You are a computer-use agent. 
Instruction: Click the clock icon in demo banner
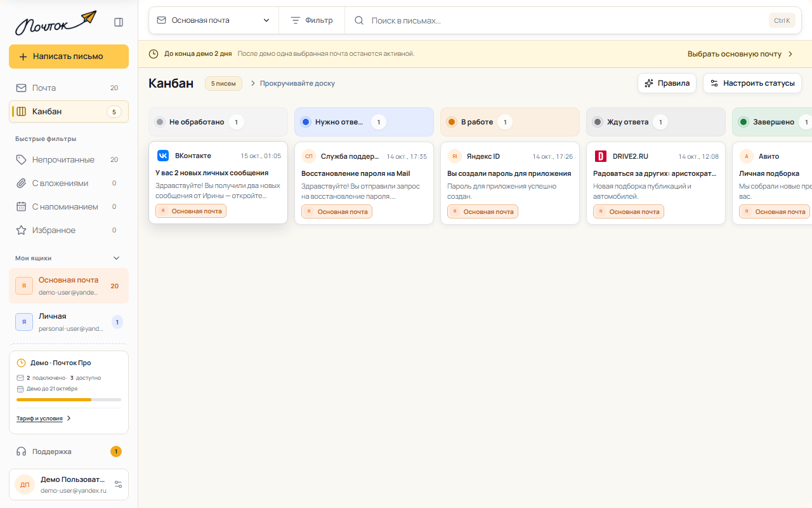pos(154,54)
